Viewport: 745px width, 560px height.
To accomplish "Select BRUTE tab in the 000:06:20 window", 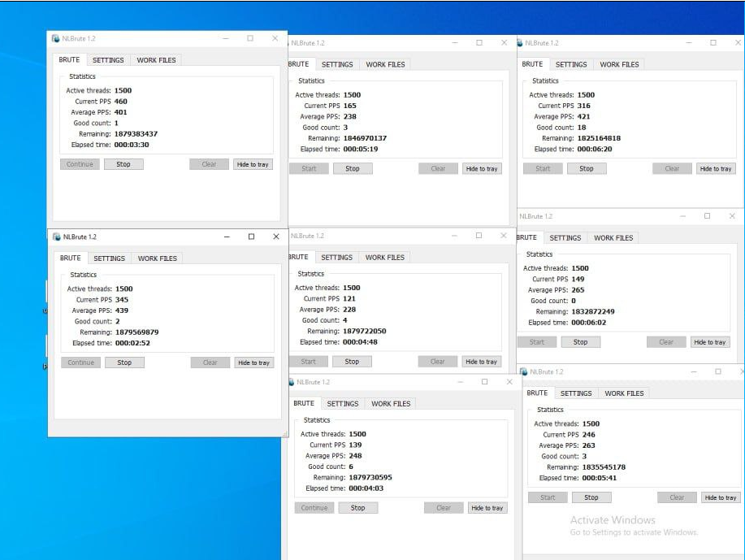I will click(x=532, y=64).
